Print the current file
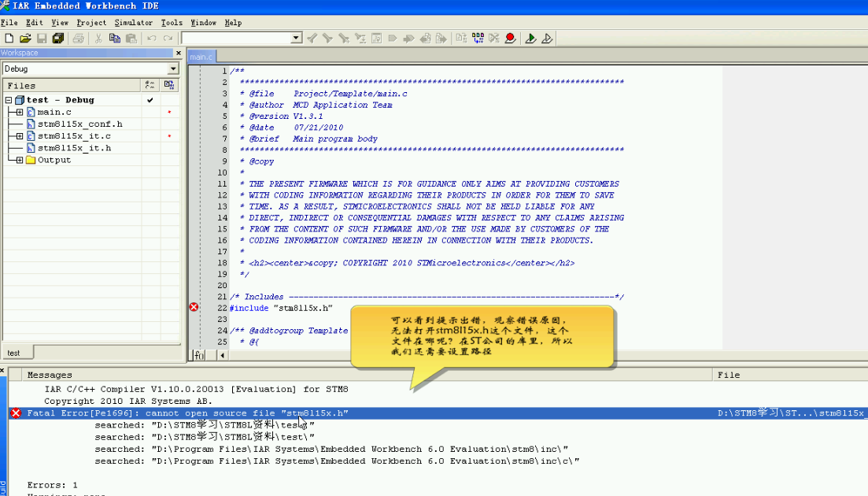The height and width of the screenshot is (496, 868). pyautogui.click(x=79, y=39)
